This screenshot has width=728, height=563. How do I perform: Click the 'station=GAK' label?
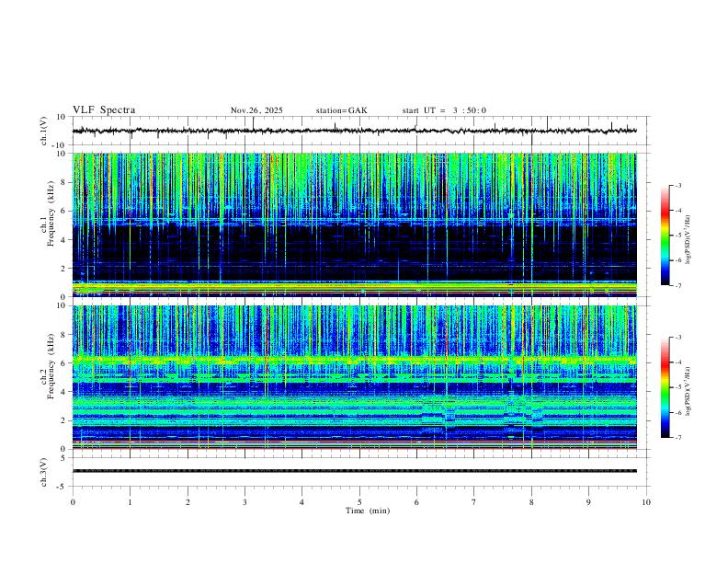pos(342,110)
